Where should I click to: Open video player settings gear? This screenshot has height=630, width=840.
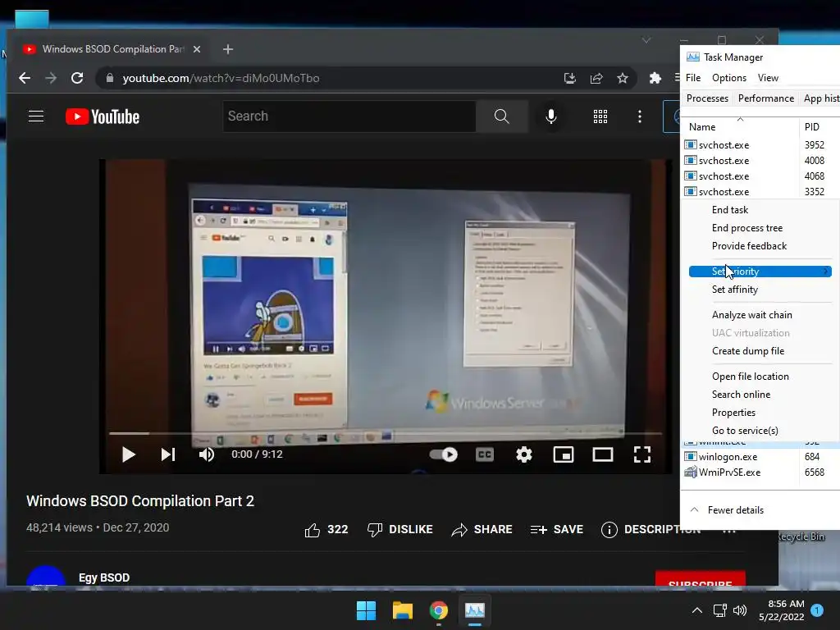[x=524, y=454]
